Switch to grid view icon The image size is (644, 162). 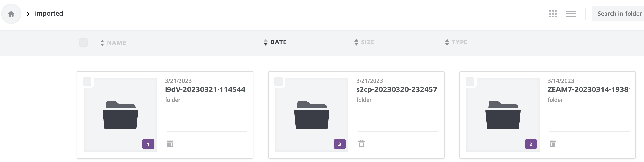click(553, 14)
